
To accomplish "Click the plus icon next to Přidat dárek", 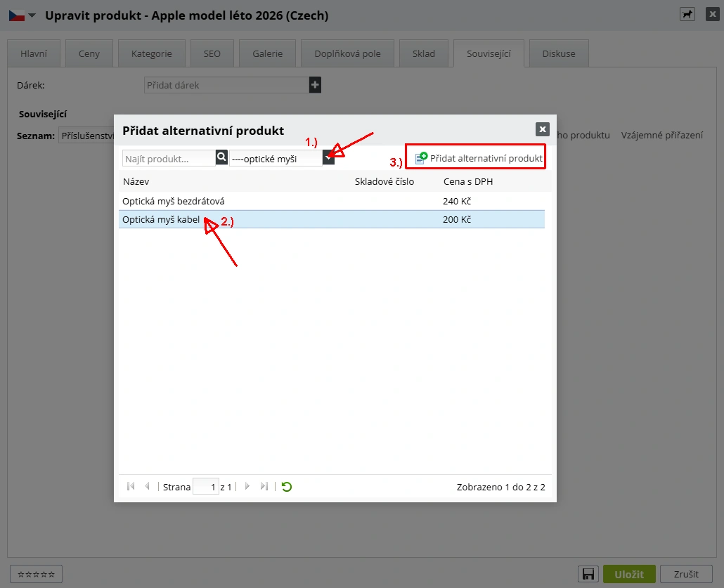I will tap(315, 85).
